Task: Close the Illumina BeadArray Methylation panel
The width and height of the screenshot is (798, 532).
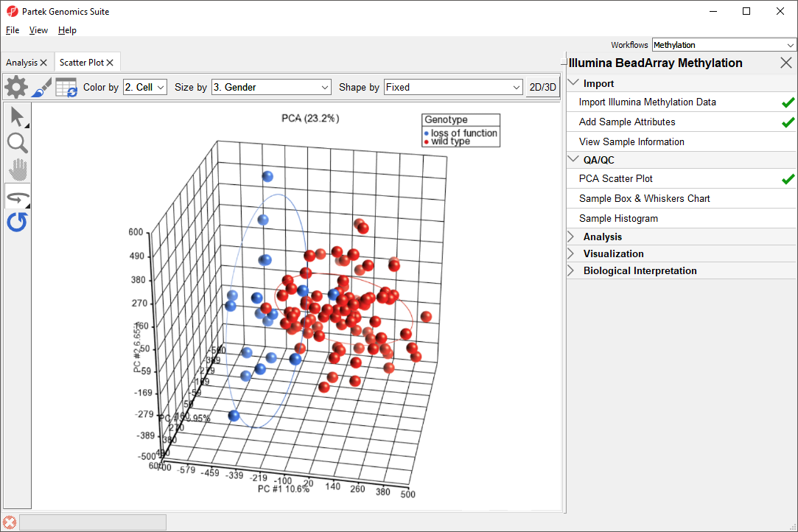Action: (x=785, y=63)
